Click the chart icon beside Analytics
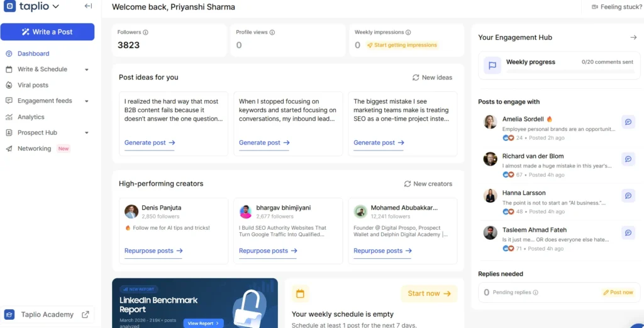644x328 pixels. [9, 117]
